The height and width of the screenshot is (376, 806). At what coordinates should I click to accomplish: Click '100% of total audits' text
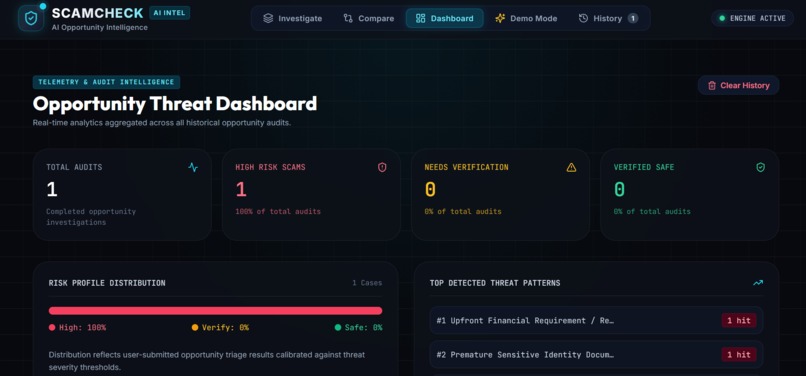pyautogui.click(x=278, y=211)
